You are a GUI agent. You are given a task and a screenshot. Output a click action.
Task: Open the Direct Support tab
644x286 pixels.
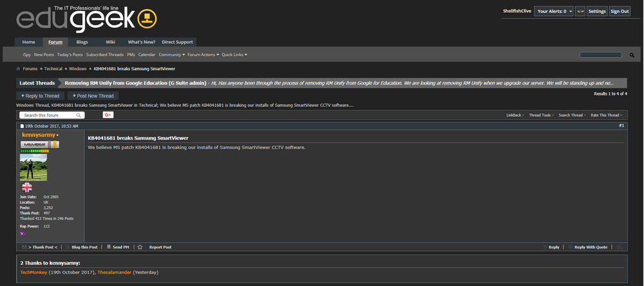click(x=178, y=42)
